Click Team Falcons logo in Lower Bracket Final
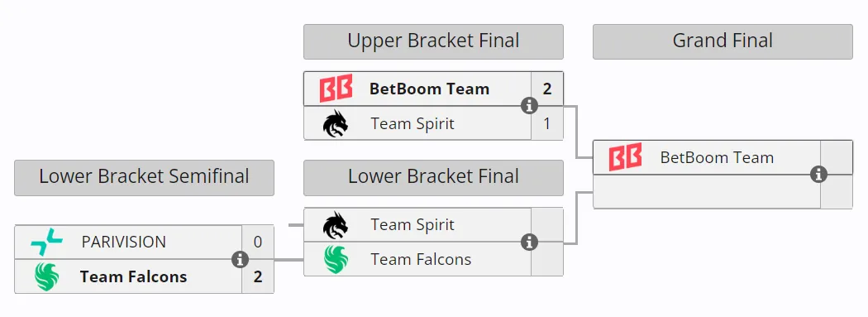This screenshot has height=317, width=868. pos(336,259)
